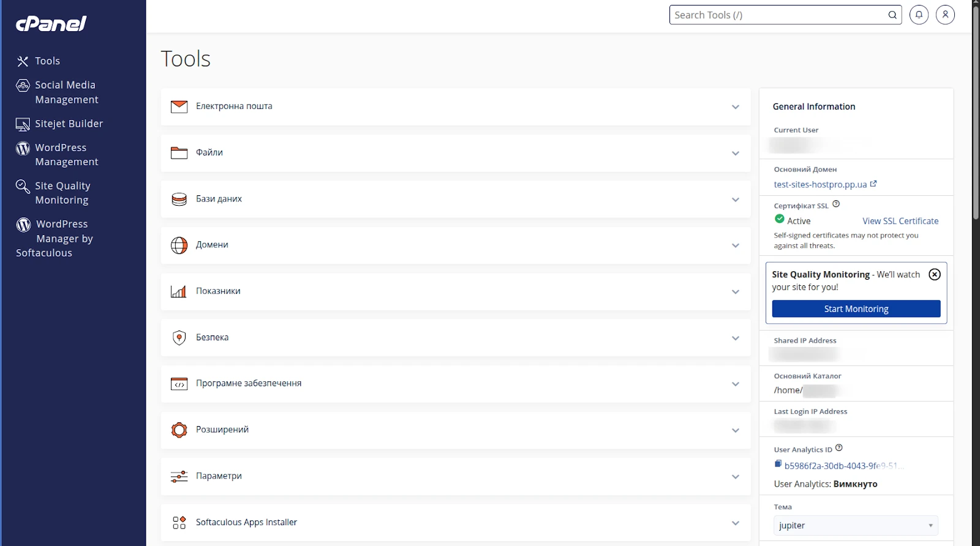The width and height of the screenshot is (980, 546).
Task: Click the Softaculous Apps Installer icon
Action: [179, 522]
